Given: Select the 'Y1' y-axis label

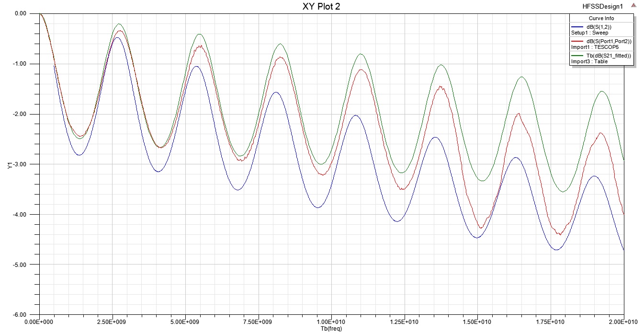Looking at the screenshot, I should pyautogui.click(x=9, y=166).
